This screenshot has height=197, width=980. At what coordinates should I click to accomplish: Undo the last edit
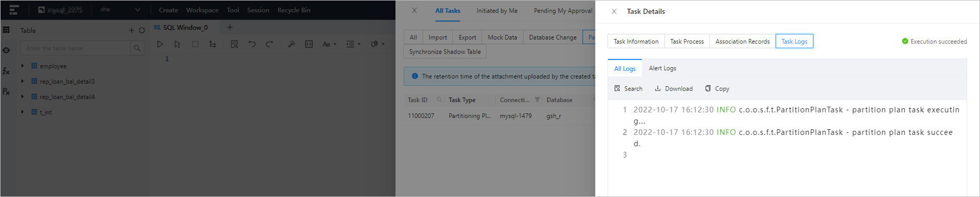tap(252, 44)
